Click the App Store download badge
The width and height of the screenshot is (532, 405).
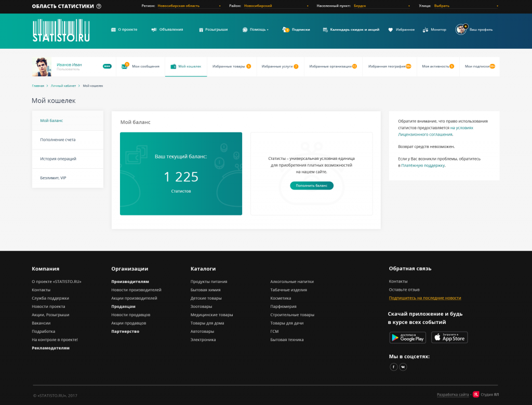[449, 337]
